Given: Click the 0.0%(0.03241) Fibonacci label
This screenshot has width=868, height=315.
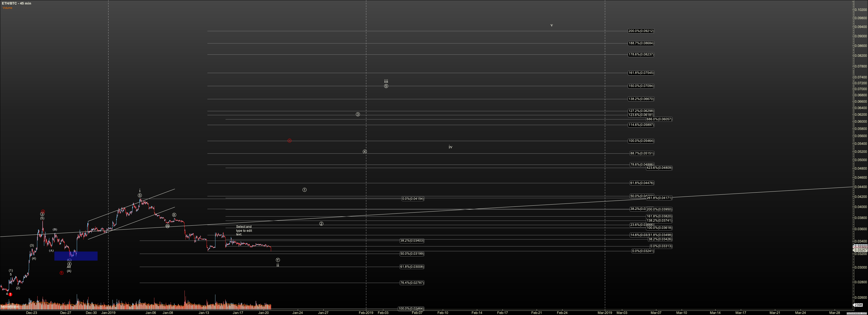Looking at the screenshot, I should coord(643,251).
